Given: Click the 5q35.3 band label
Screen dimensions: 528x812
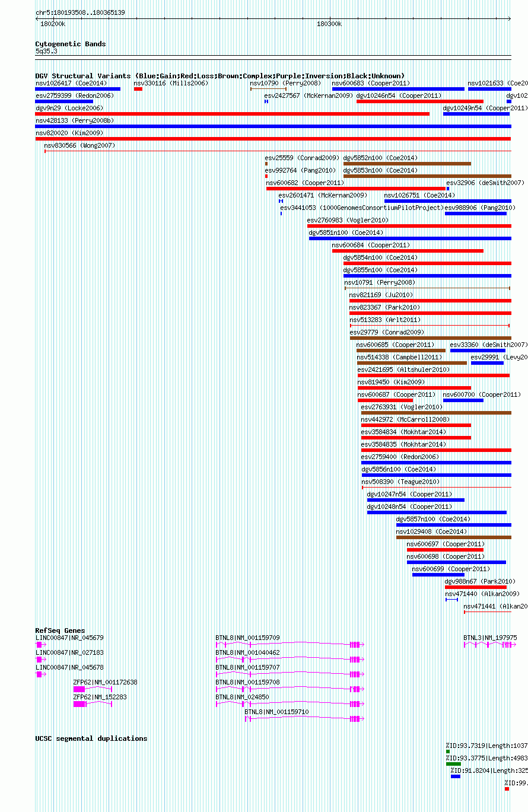Looking at the screenshot, I should tap(46, 51).
